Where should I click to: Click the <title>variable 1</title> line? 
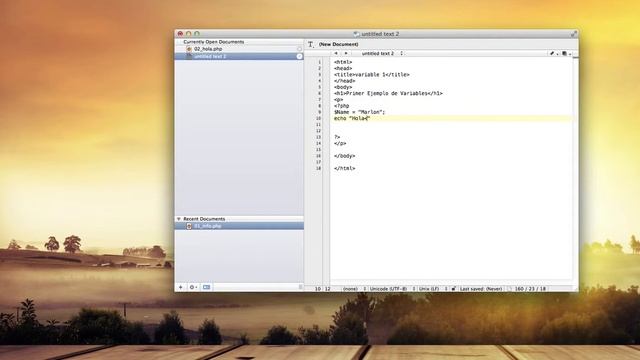point(371,75)
